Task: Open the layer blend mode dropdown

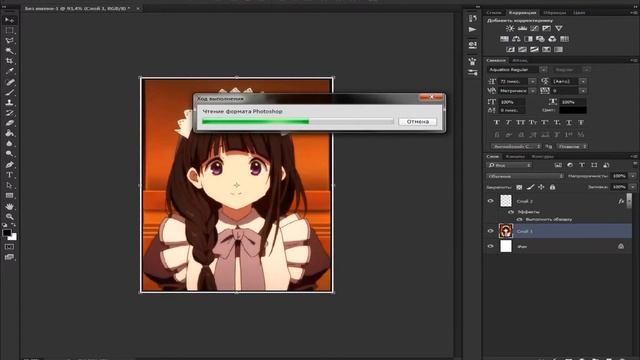Action: tap(525, 176)
